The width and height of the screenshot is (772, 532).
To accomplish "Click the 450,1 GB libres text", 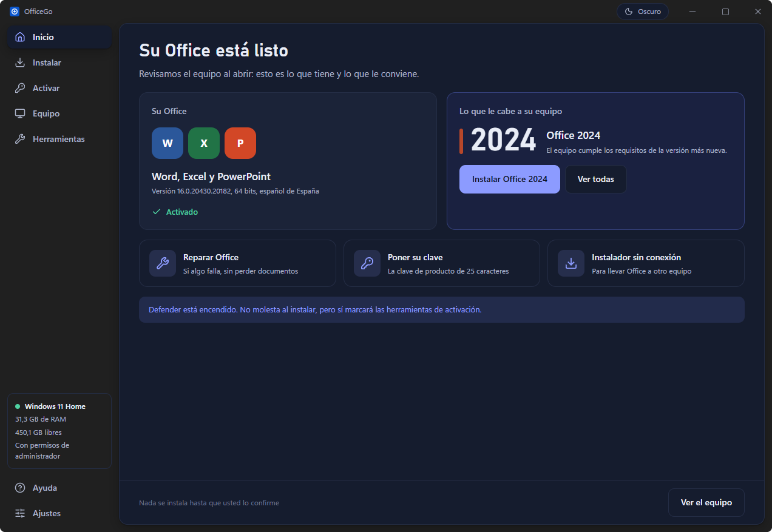I will 38,433.
